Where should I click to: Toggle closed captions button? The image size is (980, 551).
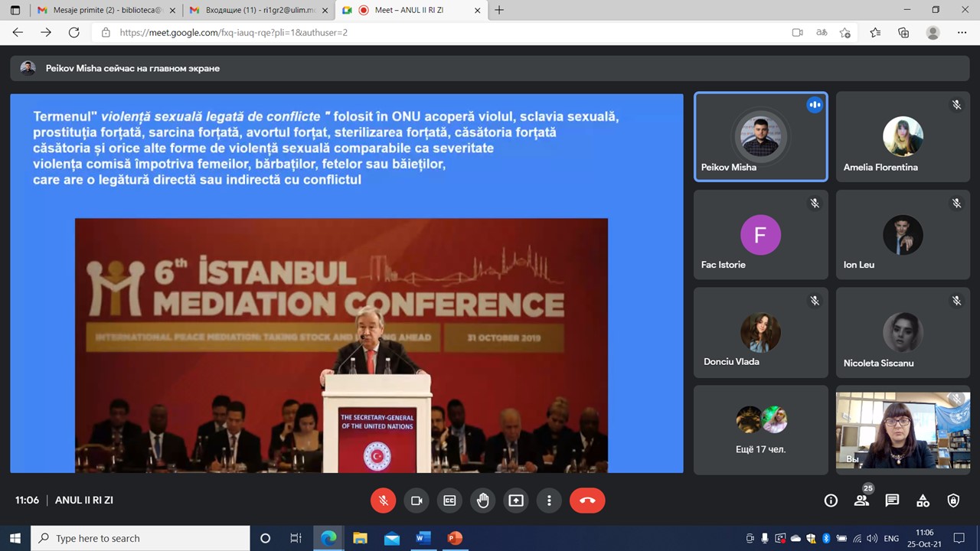[449, 500]
